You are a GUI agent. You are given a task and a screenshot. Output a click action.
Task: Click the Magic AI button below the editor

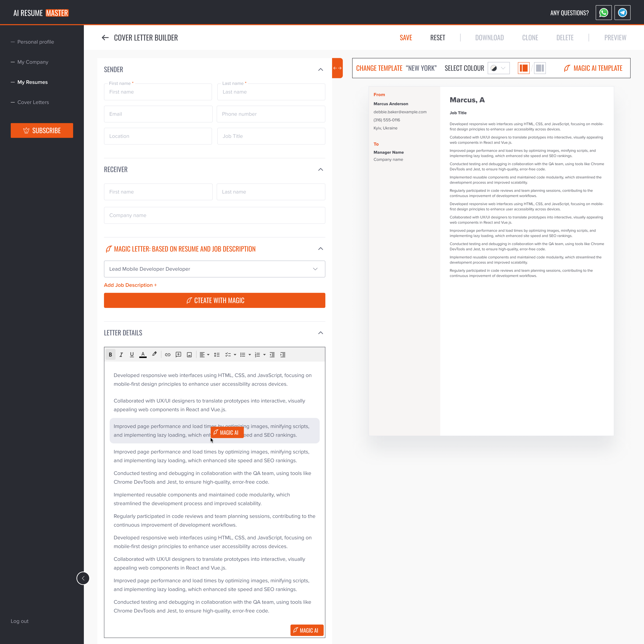[307, 630]
